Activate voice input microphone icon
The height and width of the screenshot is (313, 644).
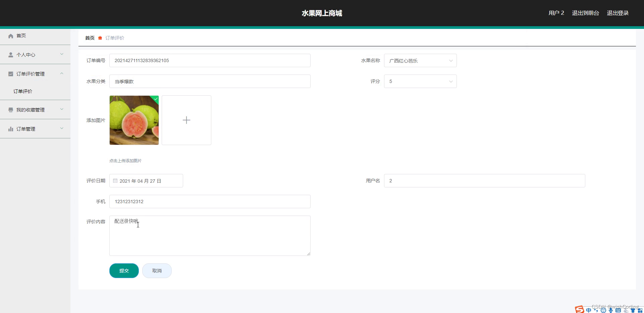tap(611, 310)
